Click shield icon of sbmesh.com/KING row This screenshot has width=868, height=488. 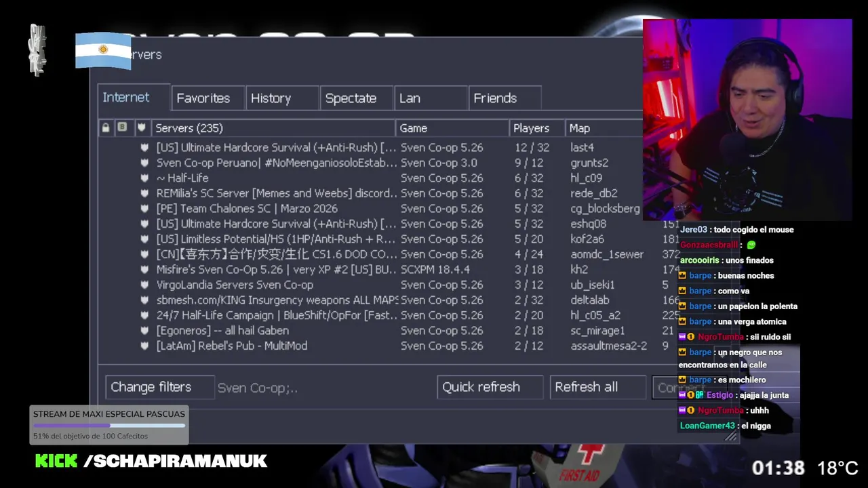click(x=144, y=300)
